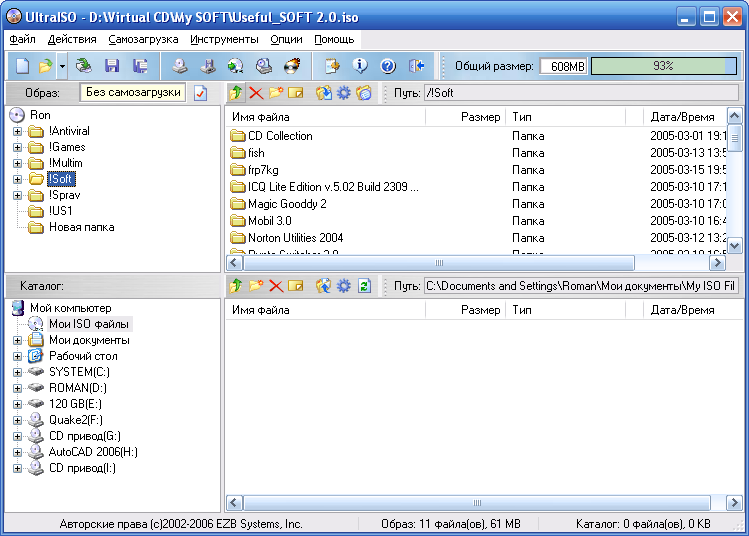
Task: Click the Save floppy disk icon
Action: [x=112, y=66]
